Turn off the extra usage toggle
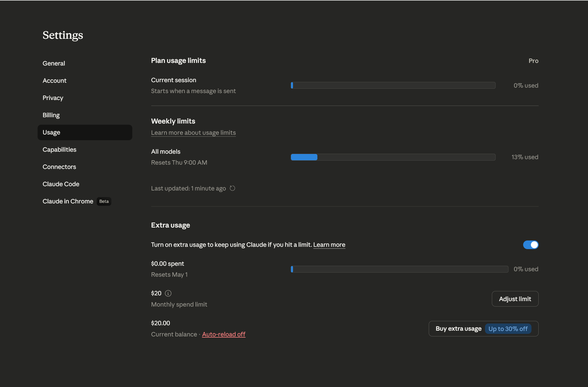 pos(531,245)
